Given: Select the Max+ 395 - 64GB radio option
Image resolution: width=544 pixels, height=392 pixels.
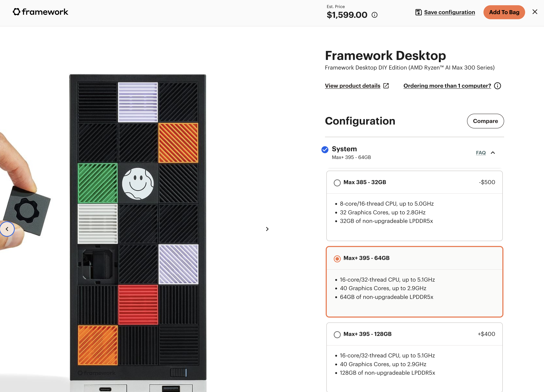Looking at the screenshot, I should (337, 259).
